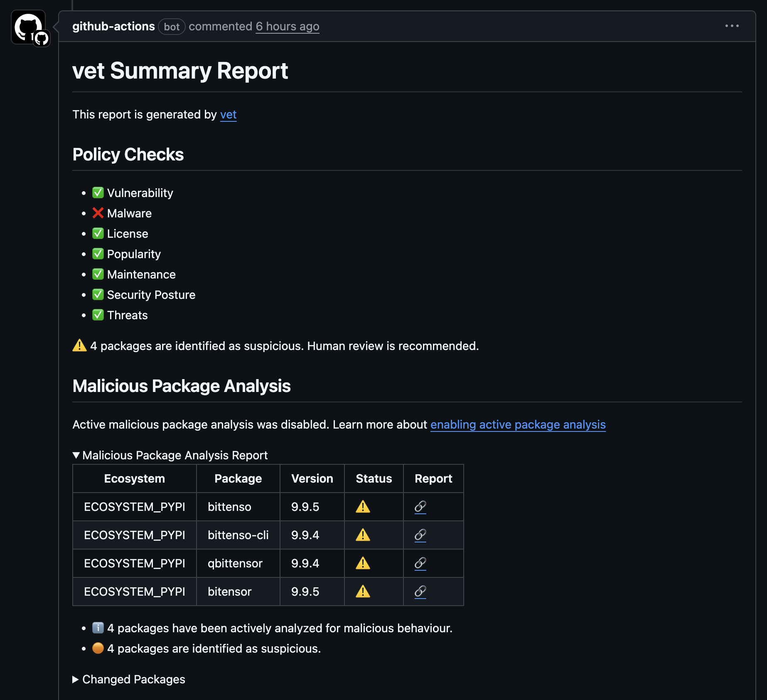
Task: Open the report link icon for qbittensor
Action: click(x=420, y=563)
